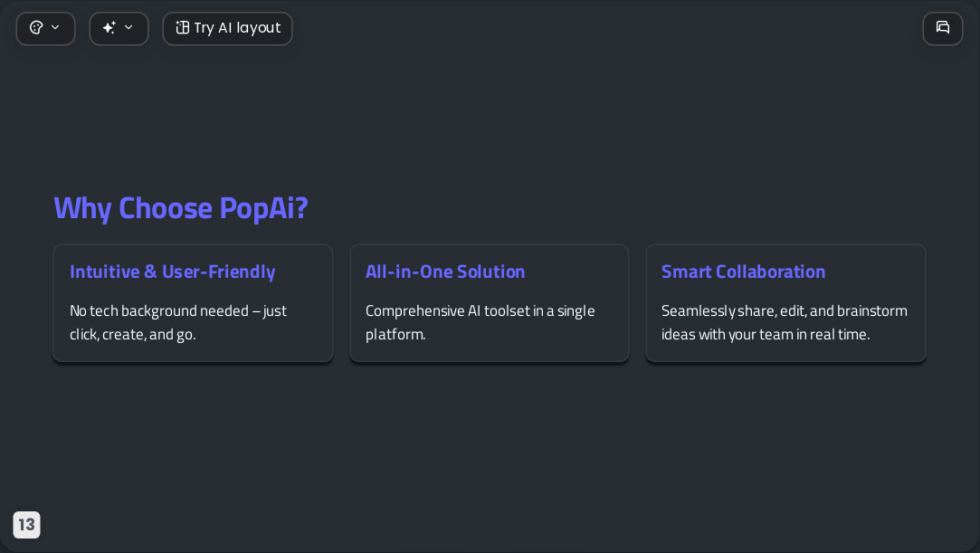Expand the chevron next to the sparkle icon
This screenshot has width=980, height=553.
point(128,27)
